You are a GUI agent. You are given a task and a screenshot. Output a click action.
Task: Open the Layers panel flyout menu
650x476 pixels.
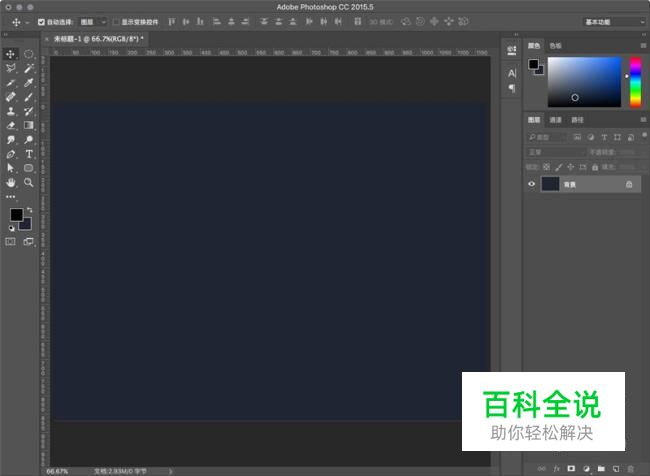pos(643,119)
